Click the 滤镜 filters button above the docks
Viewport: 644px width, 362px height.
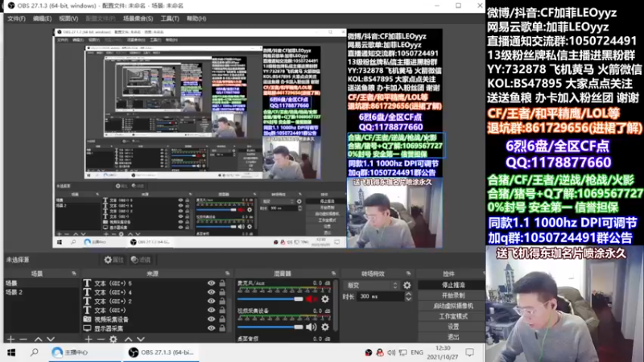141,260
